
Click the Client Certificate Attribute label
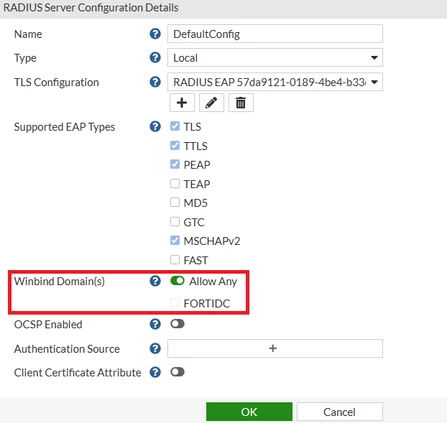[x=77, y=372]
